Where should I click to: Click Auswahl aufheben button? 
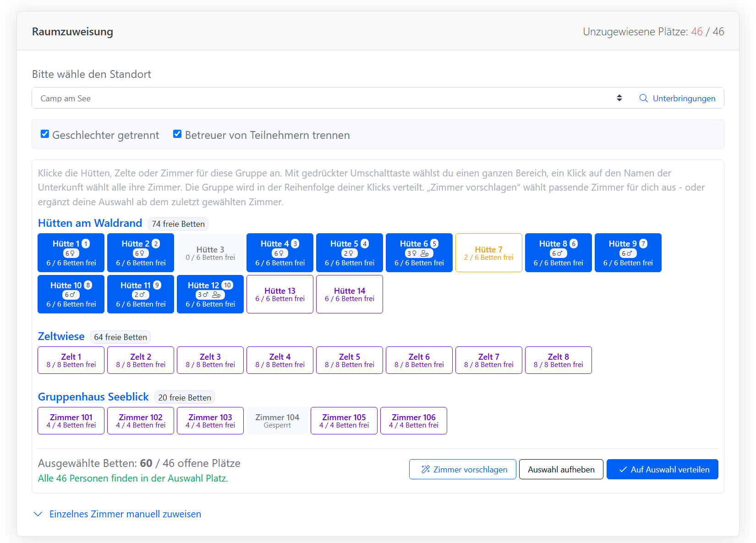pos(561,469)
